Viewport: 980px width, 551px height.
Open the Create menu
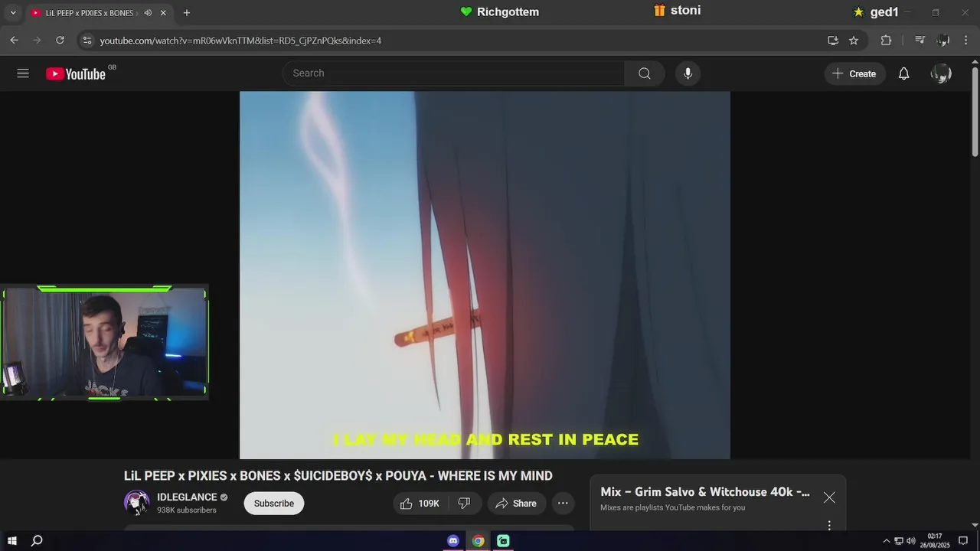[854, 73]
